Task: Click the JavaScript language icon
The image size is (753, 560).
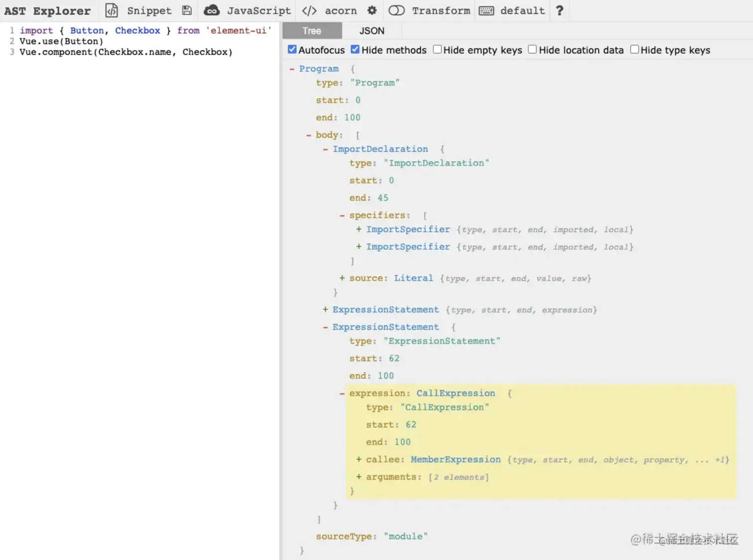Action: coord(212,10)
